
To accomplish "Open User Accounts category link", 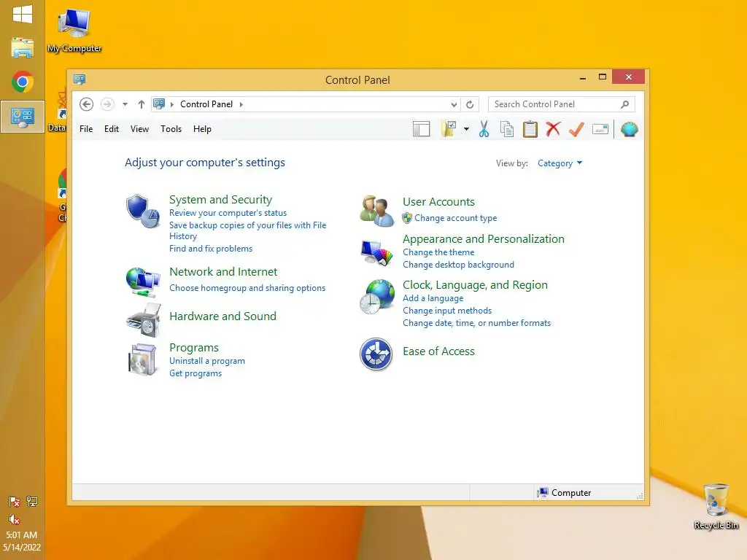I will (x=438, y=202).
